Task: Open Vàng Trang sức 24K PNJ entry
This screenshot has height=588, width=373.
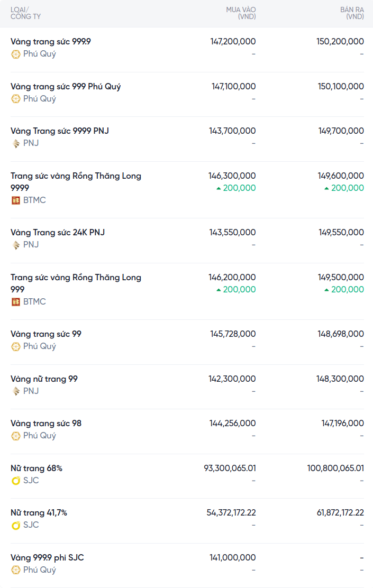Action: (58, 233)
